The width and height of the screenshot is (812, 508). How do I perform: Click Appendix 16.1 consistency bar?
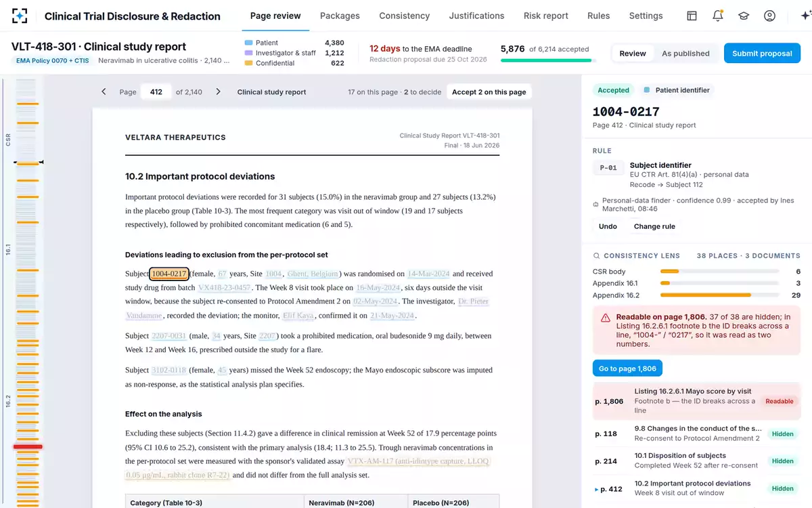[719, 283]
